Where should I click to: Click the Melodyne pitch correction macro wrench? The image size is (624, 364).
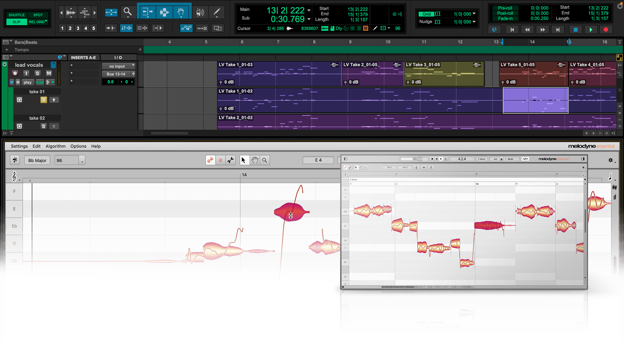pos(230,160)
